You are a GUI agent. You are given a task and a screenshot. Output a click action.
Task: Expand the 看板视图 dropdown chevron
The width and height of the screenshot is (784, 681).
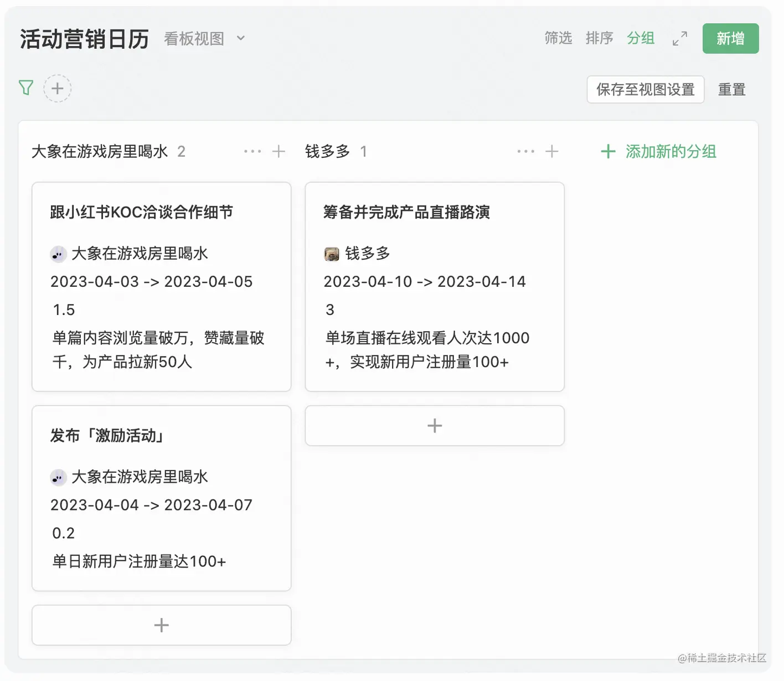241,38
